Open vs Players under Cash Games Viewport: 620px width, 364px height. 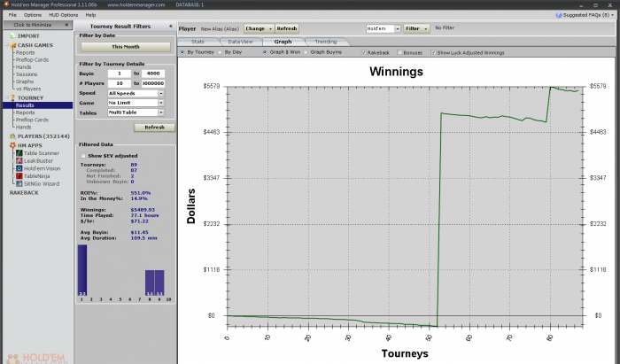28,89
